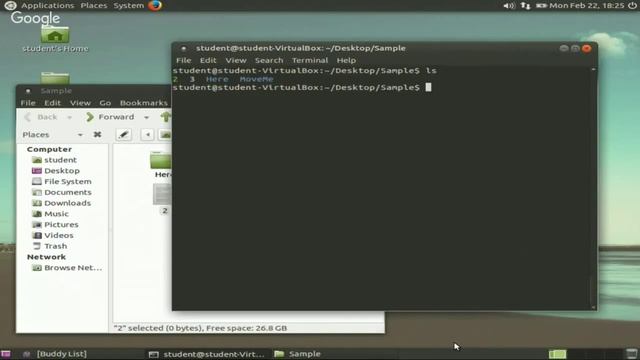Click the green workspace switcher in the bottom panel
The width and height of the screenshot is (640, 360).
coord(558,354)
